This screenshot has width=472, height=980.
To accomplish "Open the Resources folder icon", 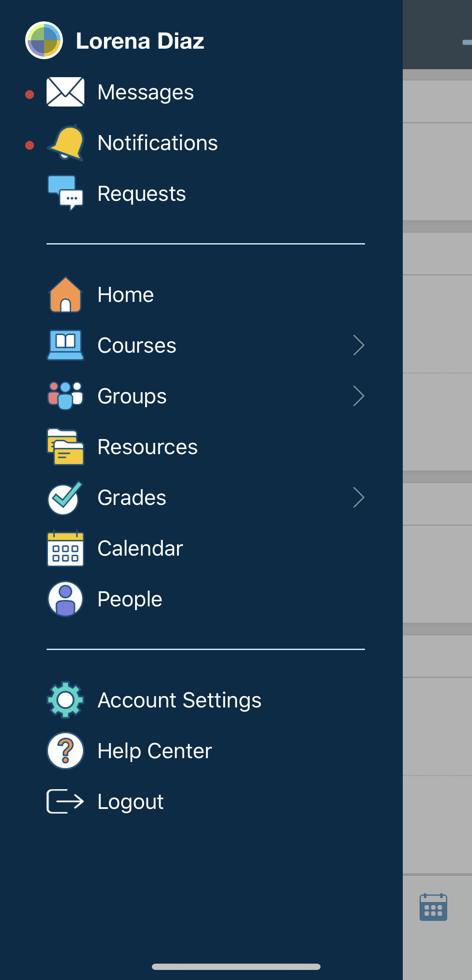I will pos(65,447).
